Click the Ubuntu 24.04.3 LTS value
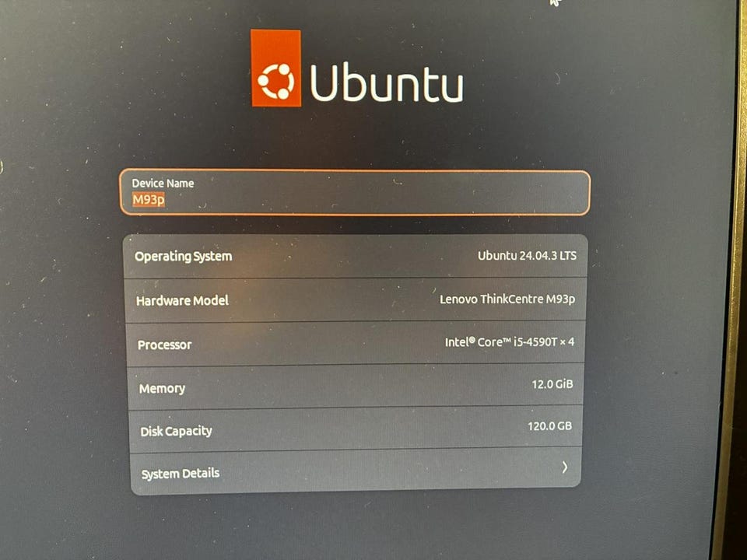 [527, 256]
